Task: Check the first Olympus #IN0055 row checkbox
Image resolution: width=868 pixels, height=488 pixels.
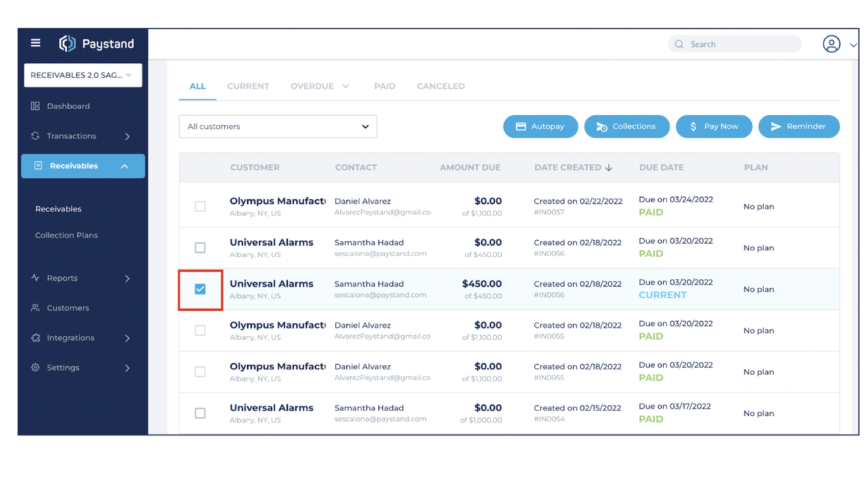Action: [x=200, y=330]
